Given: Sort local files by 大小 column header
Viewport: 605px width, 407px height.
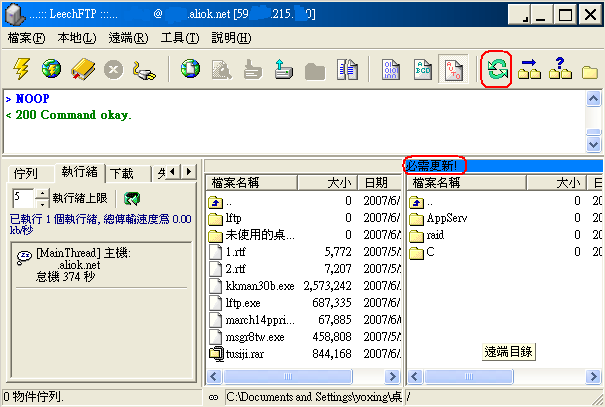Looking at the screenshot, I should (x=338, y=183).
